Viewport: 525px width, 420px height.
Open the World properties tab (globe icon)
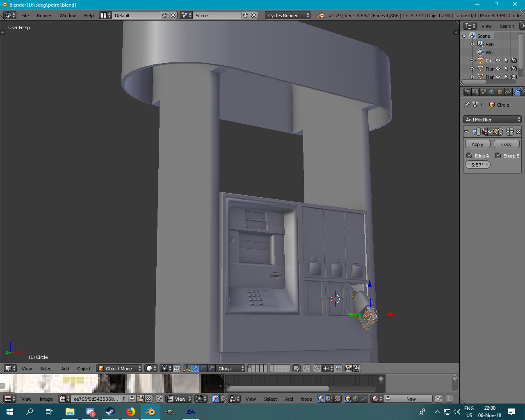point(492,92)
